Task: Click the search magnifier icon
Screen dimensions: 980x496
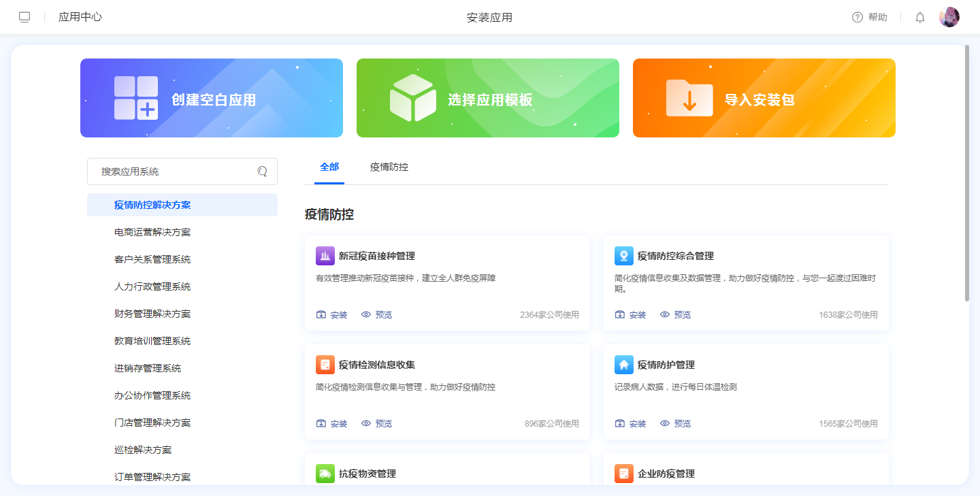Action: [262, 171]
